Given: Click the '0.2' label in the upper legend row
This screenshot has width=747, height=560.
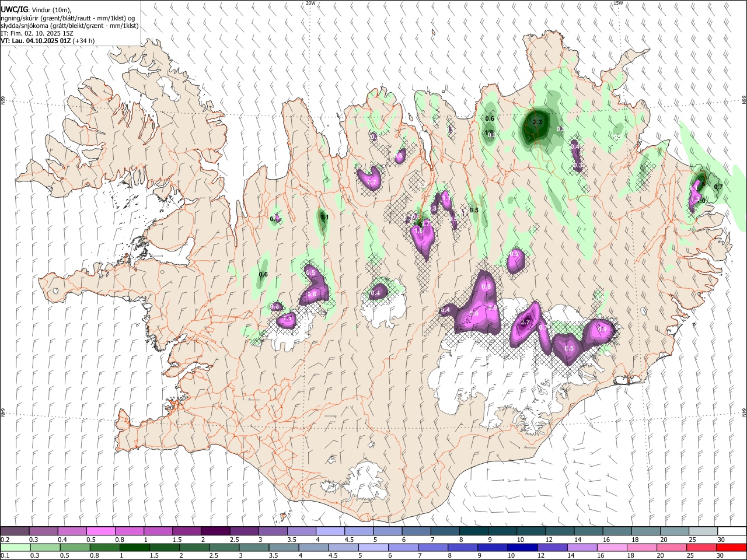Looking at the screenshot, I should (5, 540).
